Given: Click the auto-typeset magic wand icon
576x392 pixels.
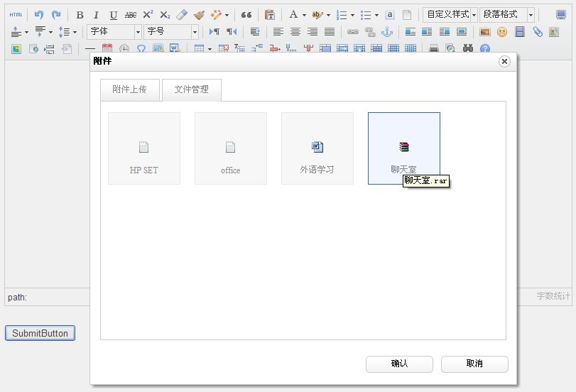Looking at the screenshot, I should 216,15.
